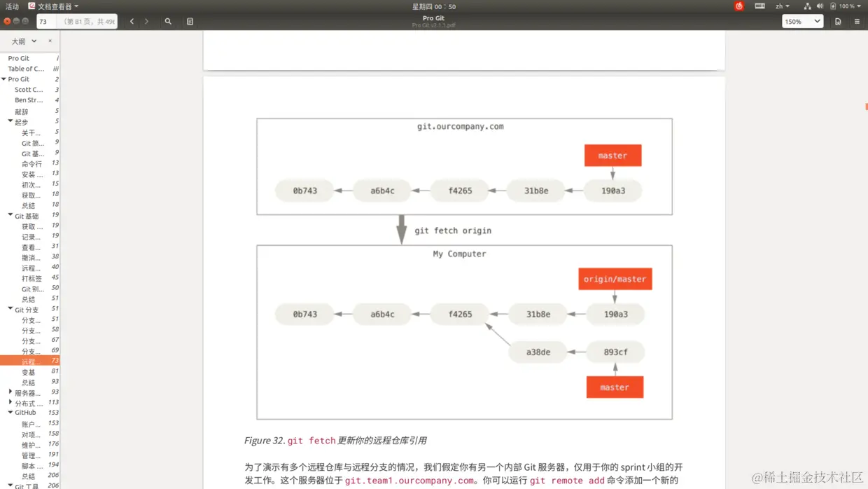Click the page number field showing 73
Image resolution: width=868 pixels, height=489 pixels.
tap(46, 22)
